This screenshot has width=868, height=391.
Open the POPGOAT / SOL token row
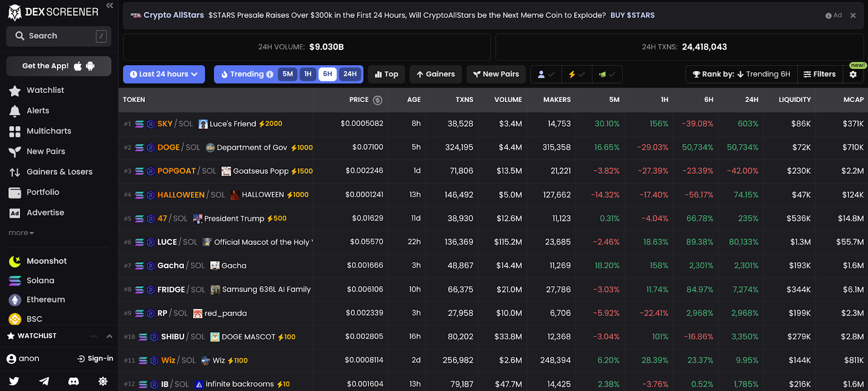493,171
